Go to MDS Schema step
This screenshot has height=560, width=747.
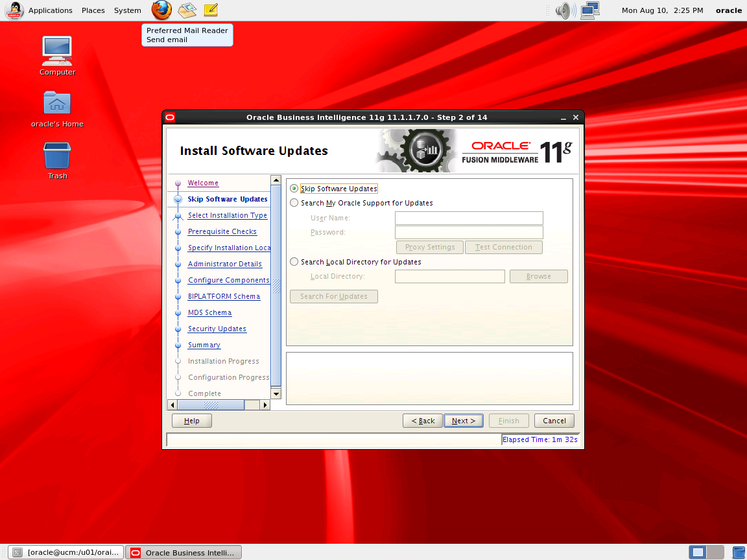pyautogui.click(x=209, y=312)
